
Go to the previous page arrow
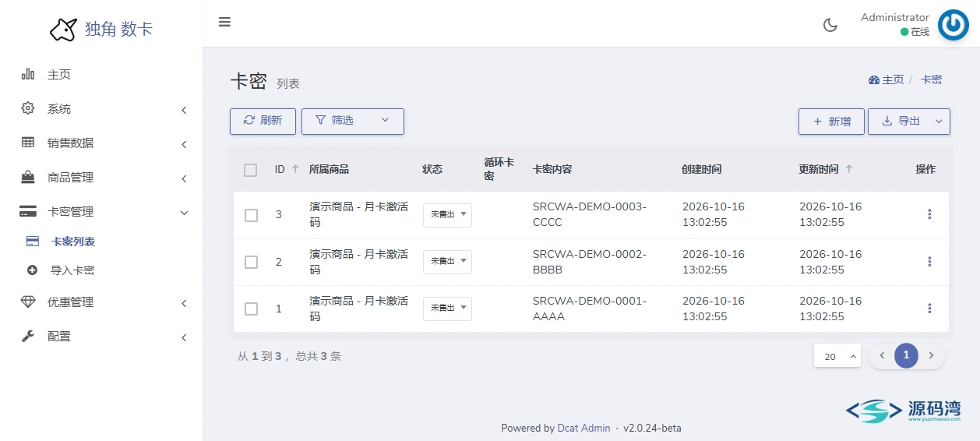[882, 356]
